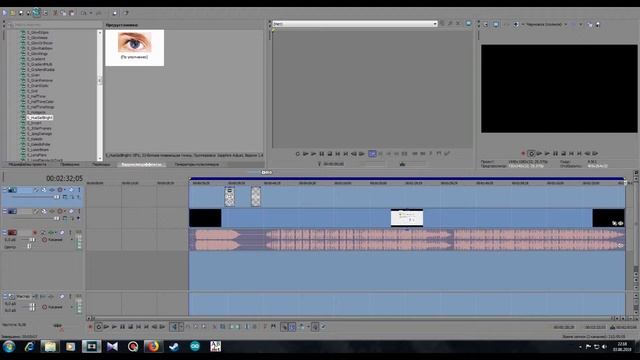Cut selection using the scissors icon
The width and height of the screenshot is (640, 360).
tap(56, 13)
